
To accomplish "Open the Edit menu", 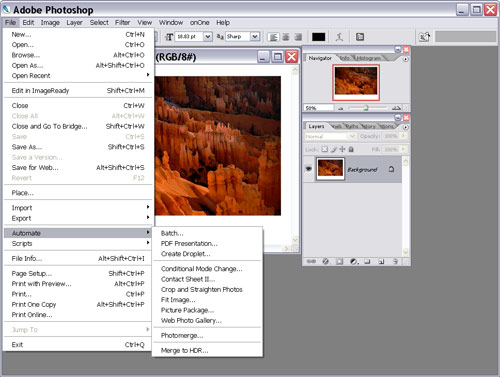I will 28,23.
